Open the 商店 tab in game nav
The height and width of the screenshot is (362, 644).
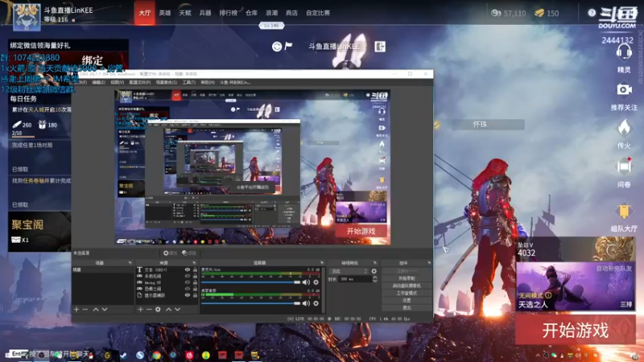(291, 13)
